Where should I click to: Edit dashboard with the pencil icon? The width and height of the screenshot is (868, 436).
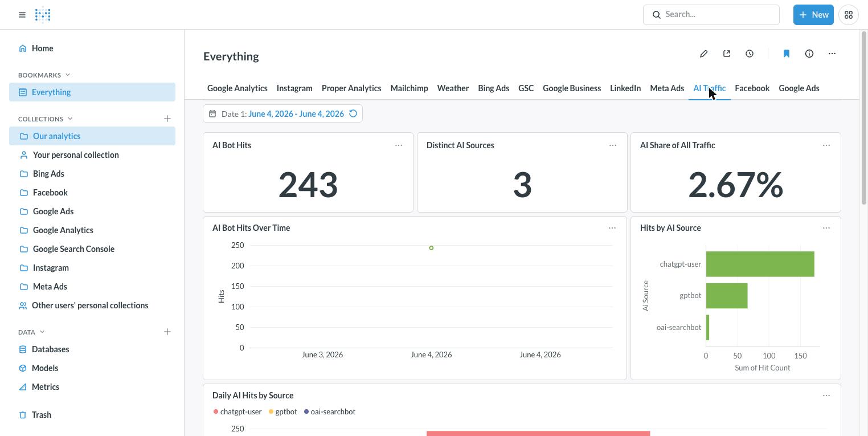click(x=704, y=54)
